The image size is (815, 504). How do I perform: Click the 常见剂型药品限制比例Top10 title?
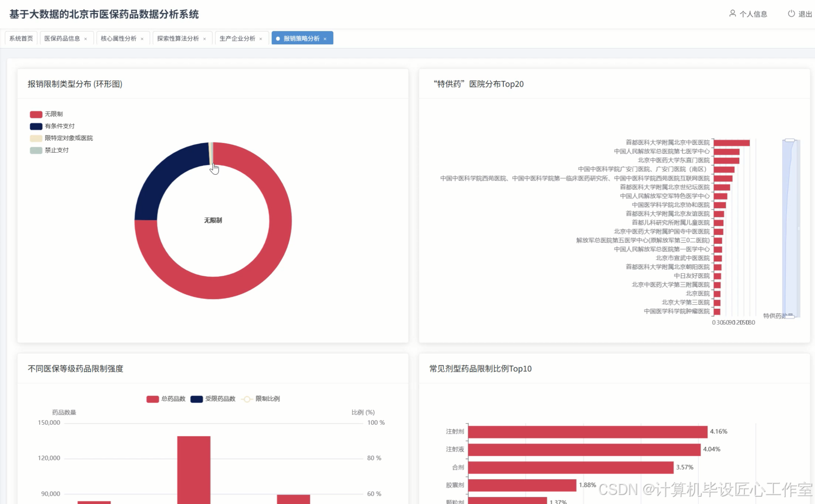(x=481, y=369)
